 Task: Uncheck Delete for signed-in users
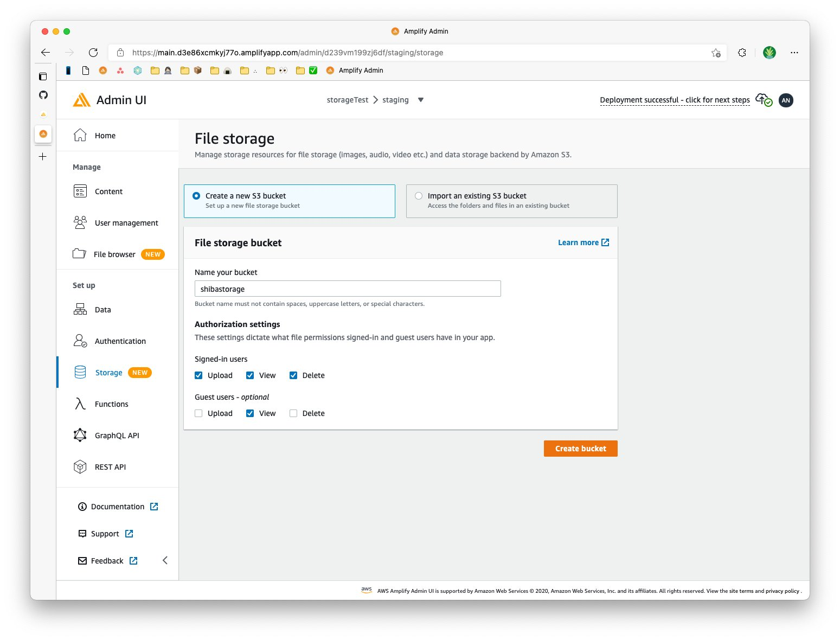click(x=293, y=375)
